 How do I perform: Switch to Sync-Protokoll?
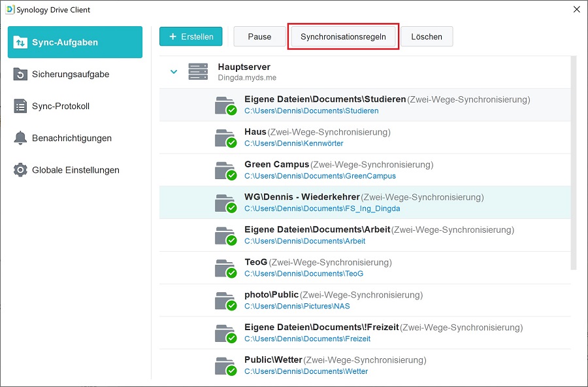tap(75, 106)
